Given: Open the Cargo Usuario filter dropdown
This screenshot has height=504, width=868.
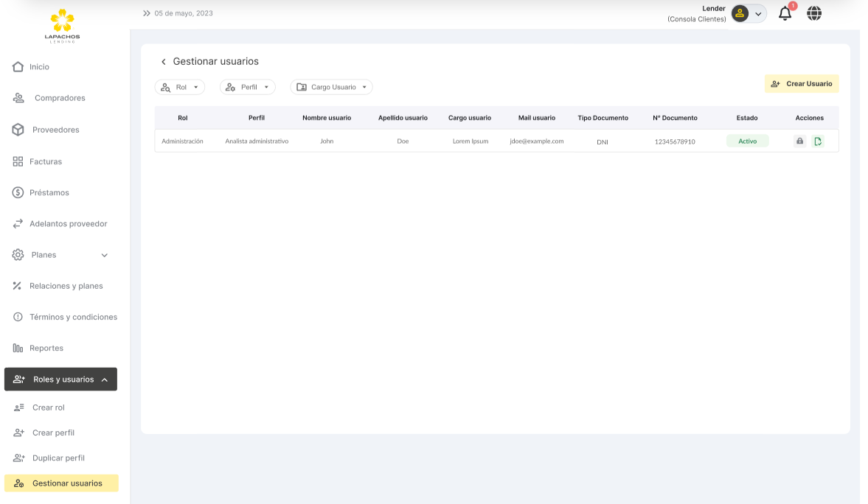Looking at the screenshot, I should (331, 87).
